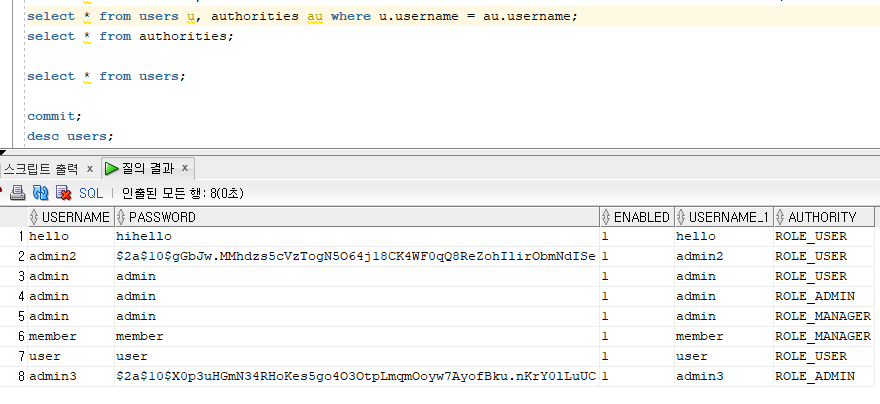The image size is (880, 404).
Task: Select the user cell in USERNAME column
Action: [x=71, y=356]
